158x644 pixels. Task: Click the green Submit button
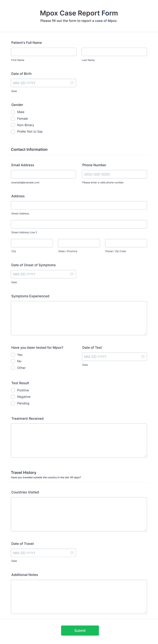[x=80, y=631]
